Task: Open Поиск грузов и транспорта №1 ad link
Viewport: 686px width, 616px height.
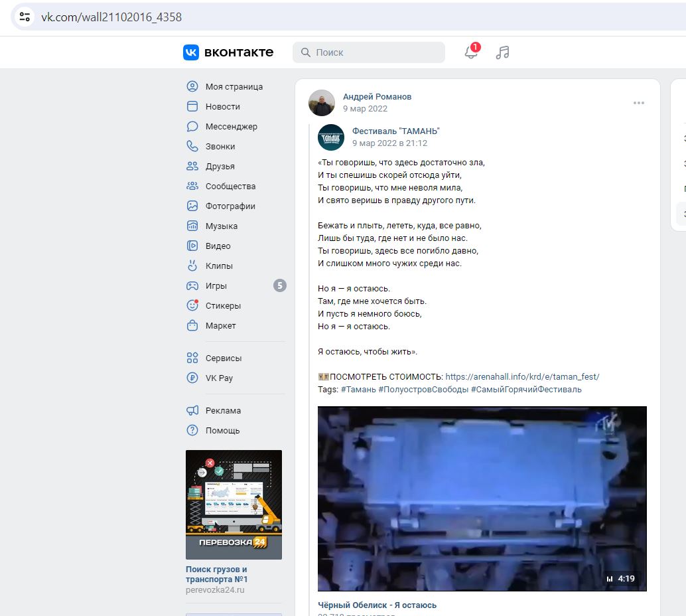Action: click(216, 574)
